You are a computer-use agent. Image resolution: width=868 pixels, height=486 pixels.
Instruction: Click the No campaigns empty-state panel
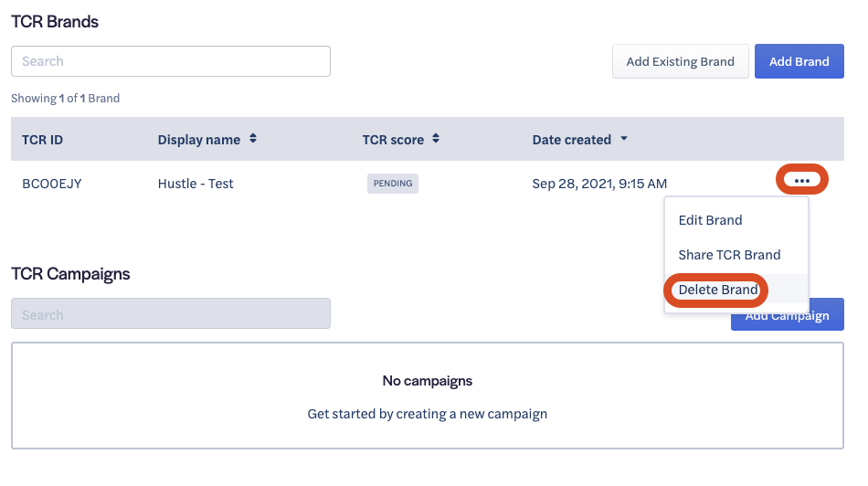[x=427, y=396]
